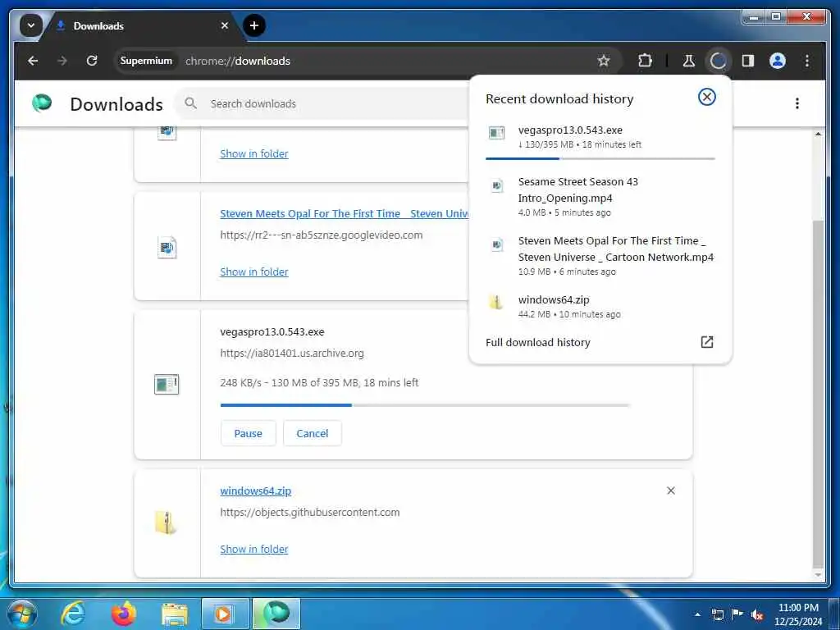The image size is (840, 630).
Task: Open Full download history external link icon
Action: [x=706, y=342]
